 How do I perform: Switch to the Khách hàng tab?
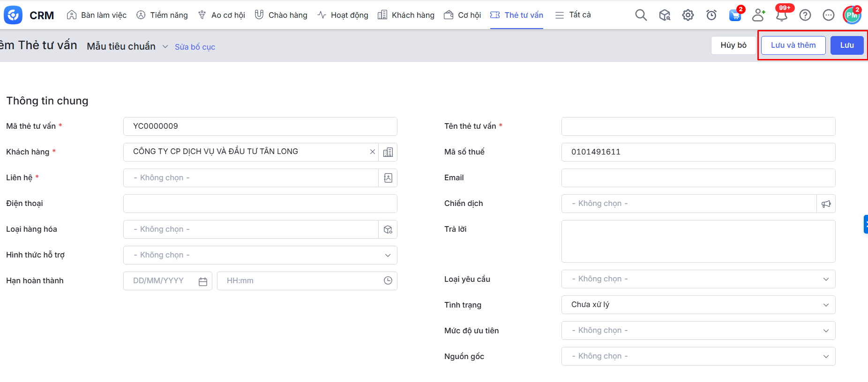click(x=406, y=15)
